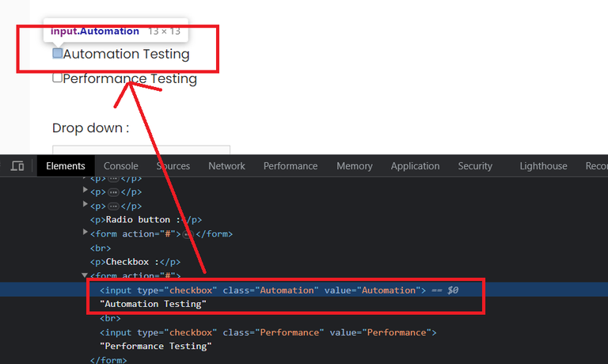
Task: Click the ellipsis inside the collapsed form element
Action: pyautogui.click(x=188, y=234)
